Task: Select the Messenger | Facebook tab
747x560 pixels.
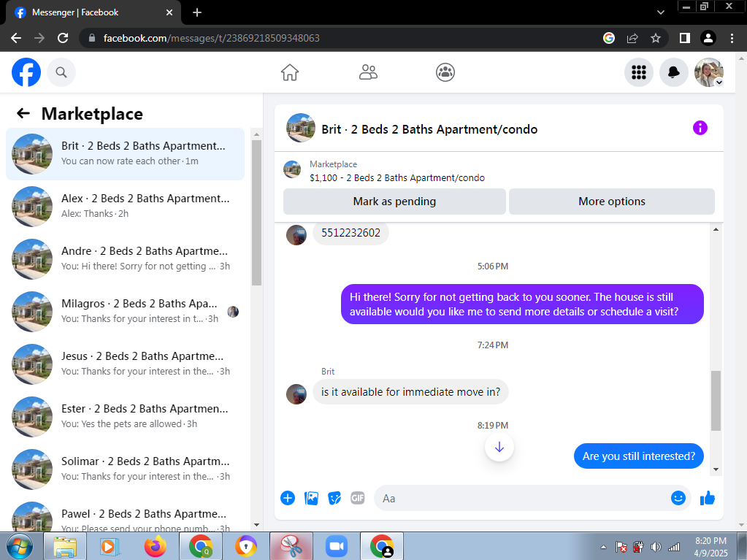Action: 93,13
